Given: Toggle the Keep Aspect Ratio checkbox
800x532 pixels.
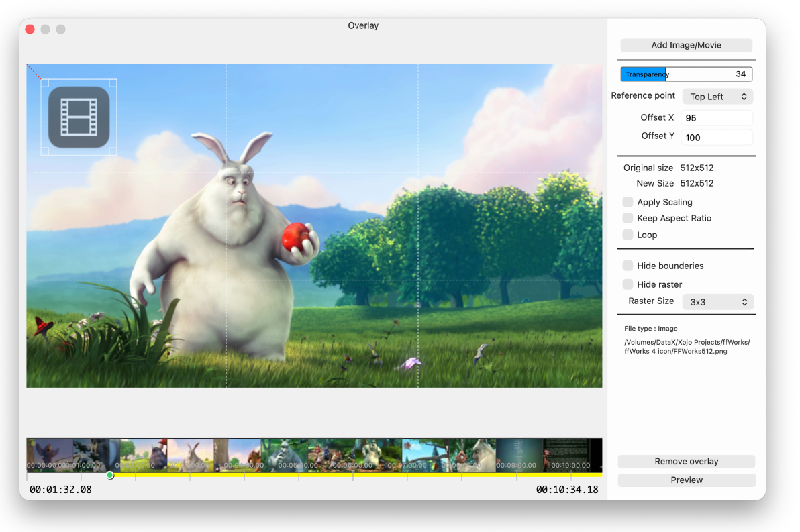Looking at the screenshot, I should 628,218.
